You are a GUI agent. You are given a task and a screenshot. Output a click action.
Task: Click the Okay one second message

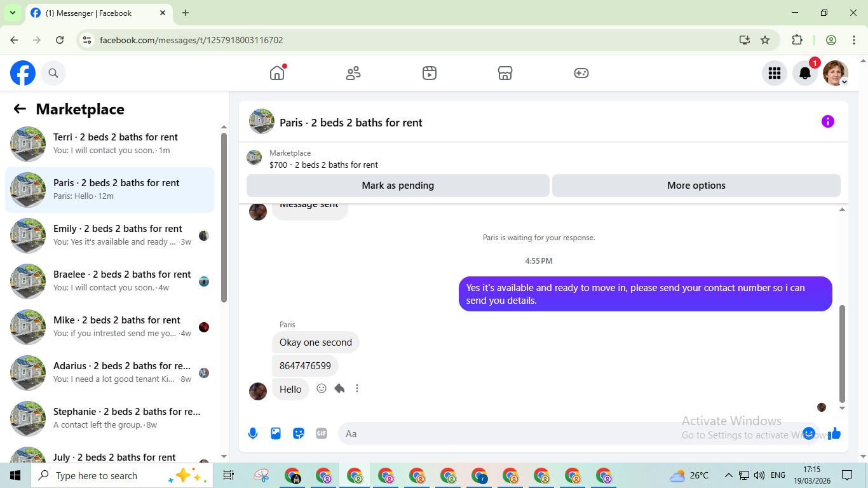pyautogui.click(x=316, y=342)
